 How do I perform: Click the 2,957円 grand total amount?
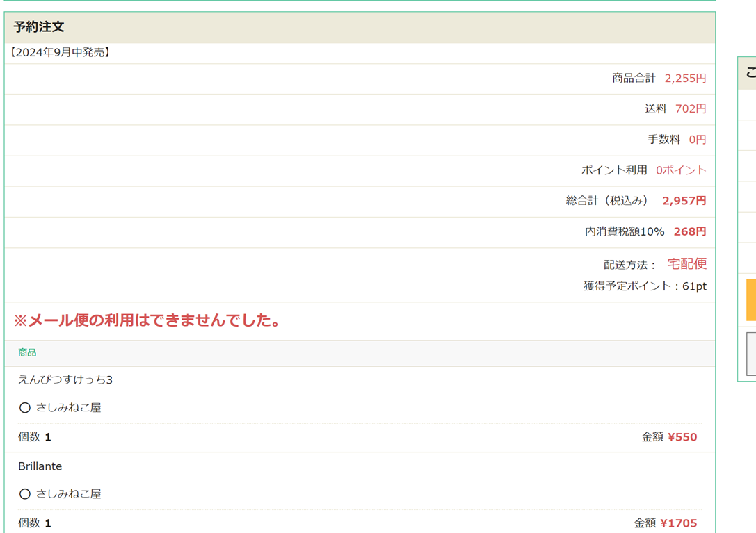684,201
